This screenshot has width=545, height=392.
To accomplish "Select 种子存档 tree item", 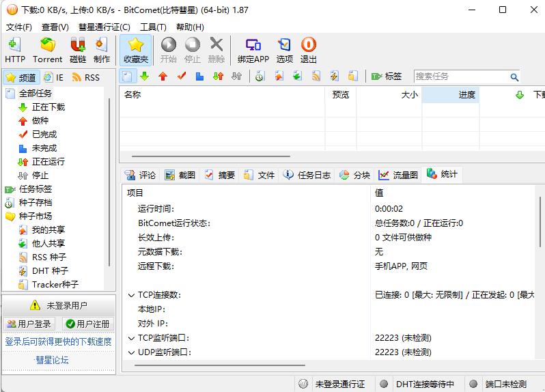I will coord(35,202).
